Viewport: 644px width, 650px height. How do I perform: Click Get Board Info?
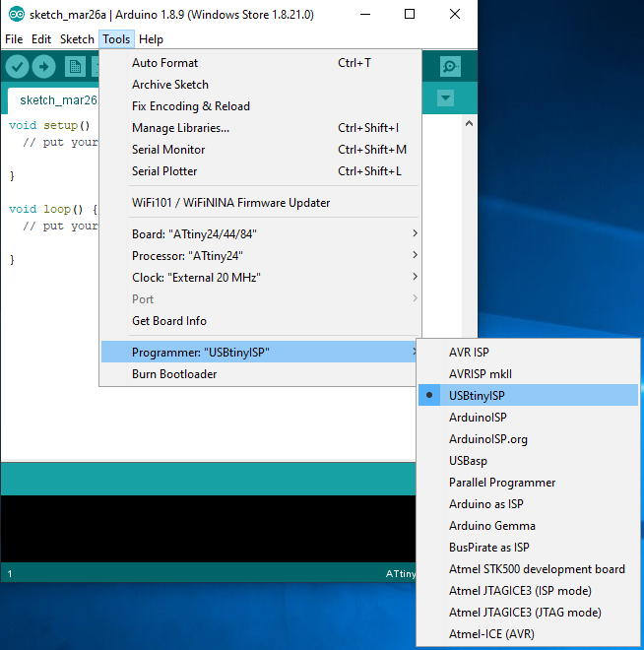[260, 321]
